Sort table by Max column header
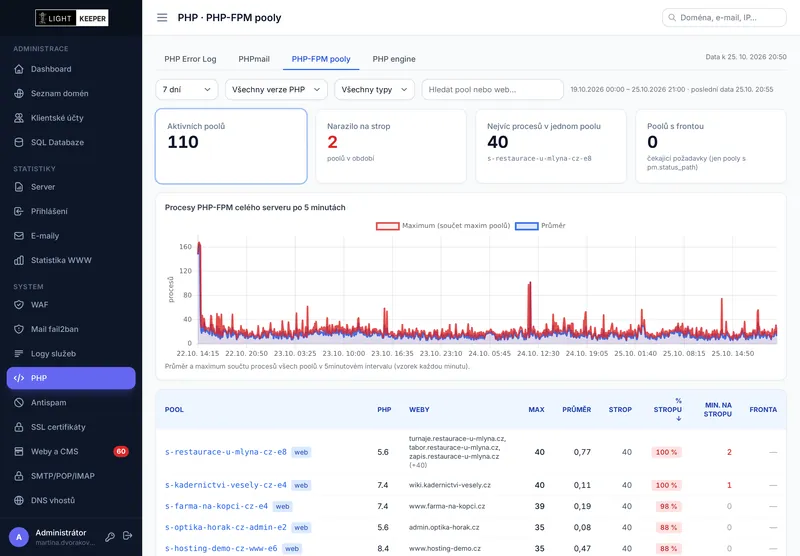Image resolution: width=800 pixels, height=556 pixels. pos(536,410)
